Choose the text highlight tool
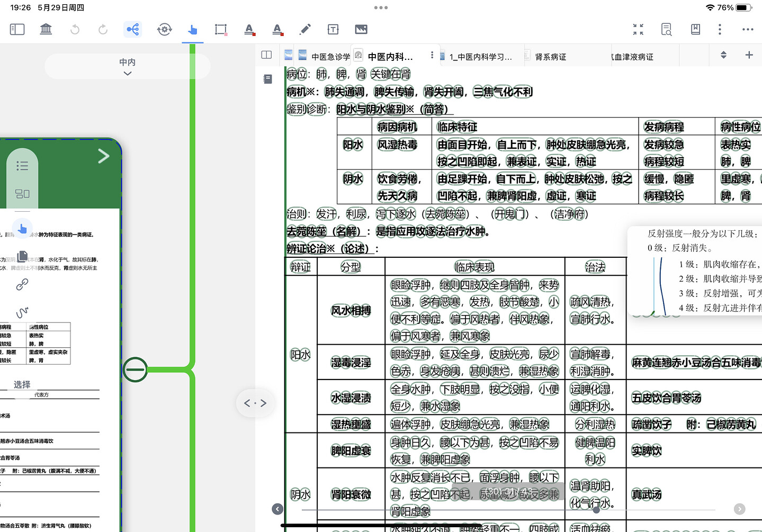The height and width of the screenshot is (532, 762). (x=249, y=30)
